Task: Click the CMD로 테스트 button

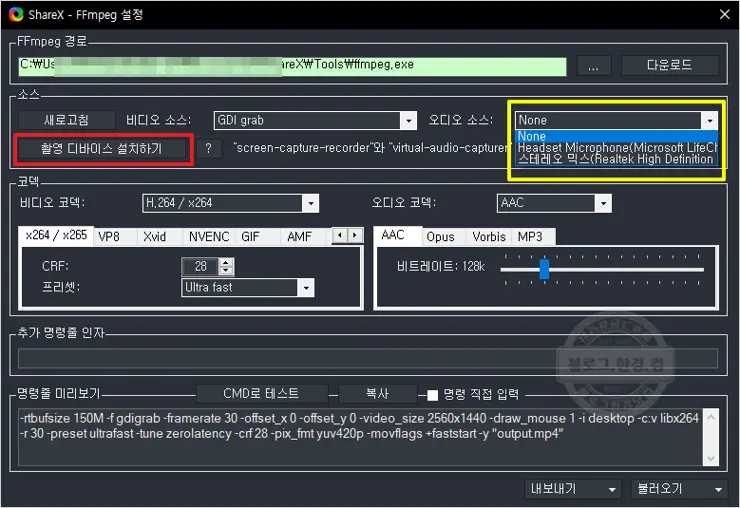Action: pyautogui.click(x=261, y=394)
